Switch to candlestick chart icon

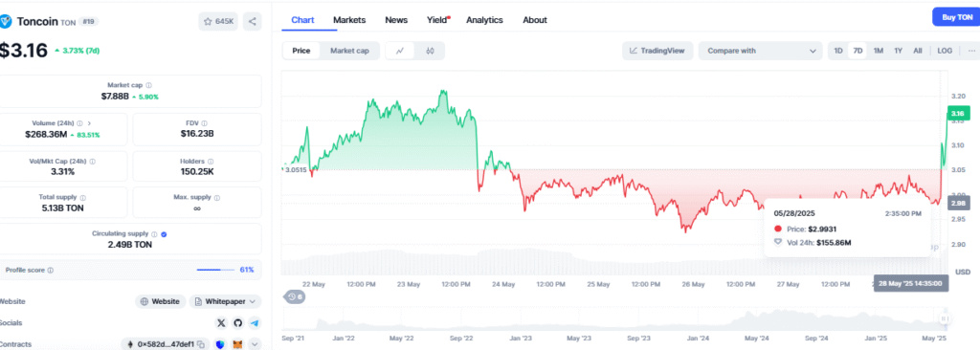pos(430,52)
